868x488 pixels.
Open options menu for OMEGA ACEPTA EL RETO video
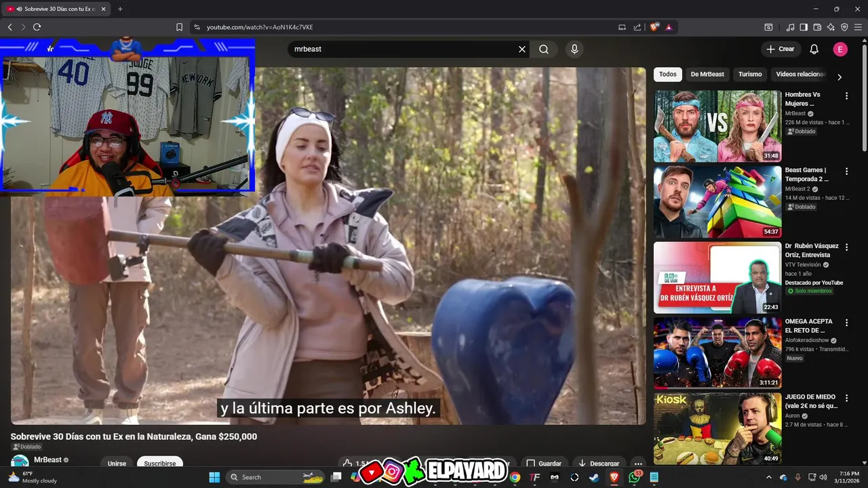point(846,323)
